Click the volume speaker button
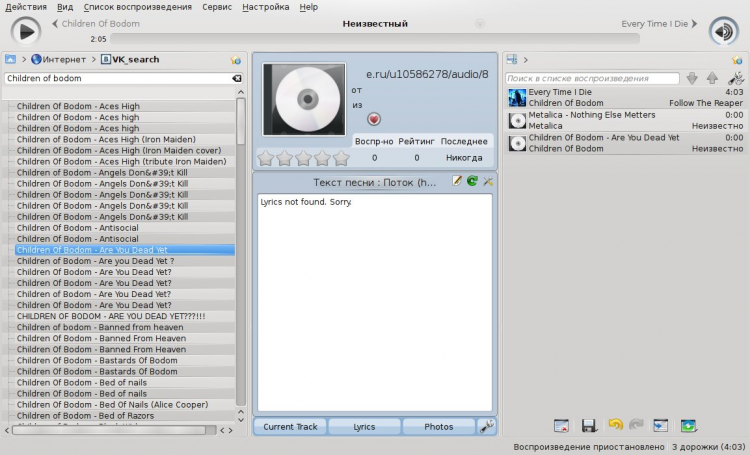 tap(723, 31)
